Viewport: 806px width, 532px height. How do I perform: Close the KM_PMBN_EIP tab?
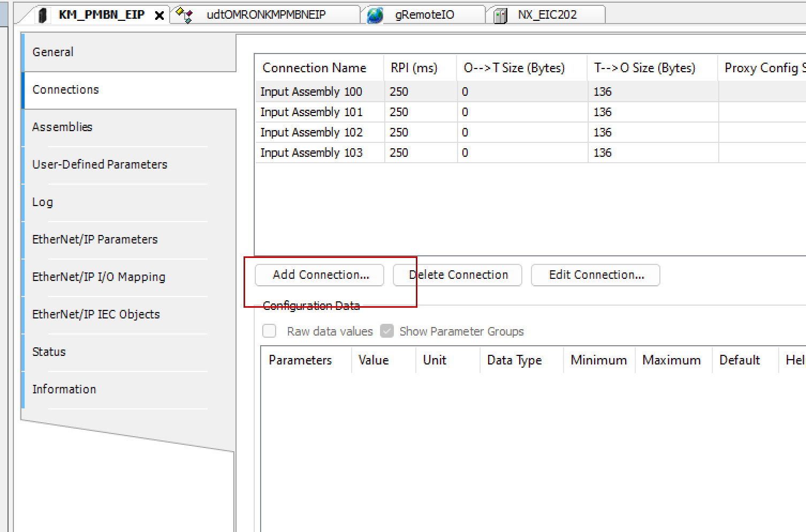[159, 16]
